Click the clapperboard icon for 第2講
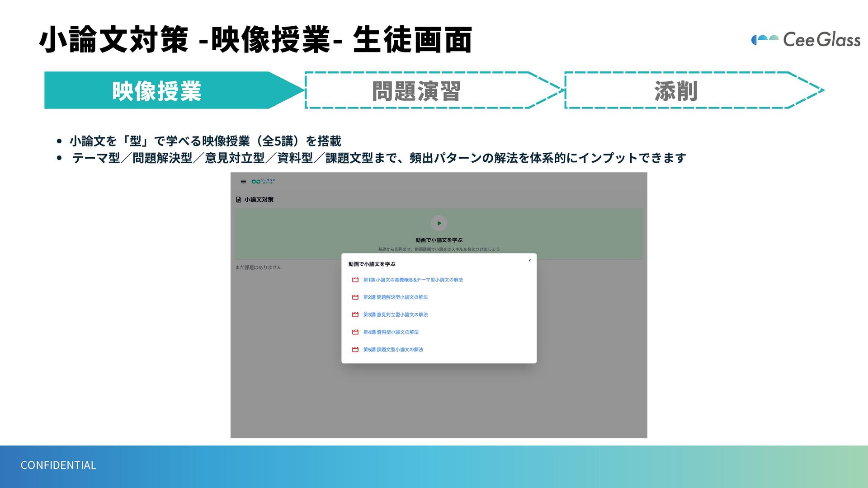 tap(355, 297)
